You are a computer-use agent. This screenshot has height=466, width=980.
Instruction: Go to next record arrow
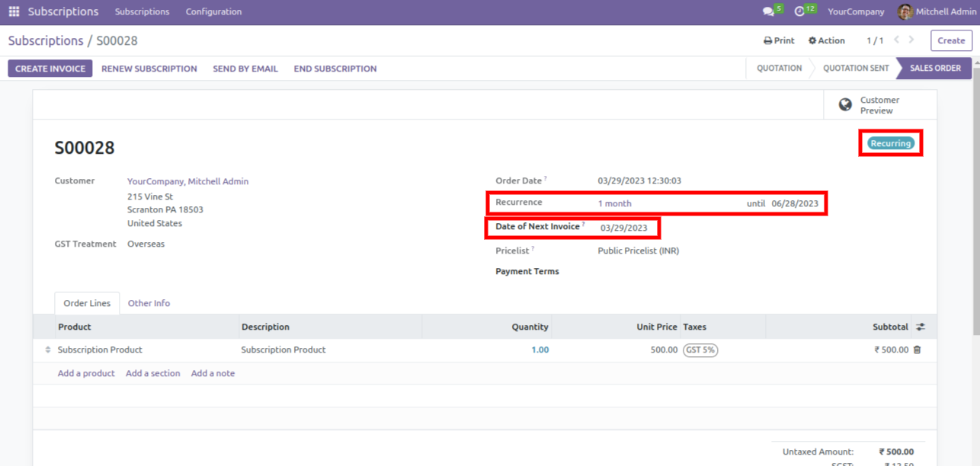(x=911, y=40)
